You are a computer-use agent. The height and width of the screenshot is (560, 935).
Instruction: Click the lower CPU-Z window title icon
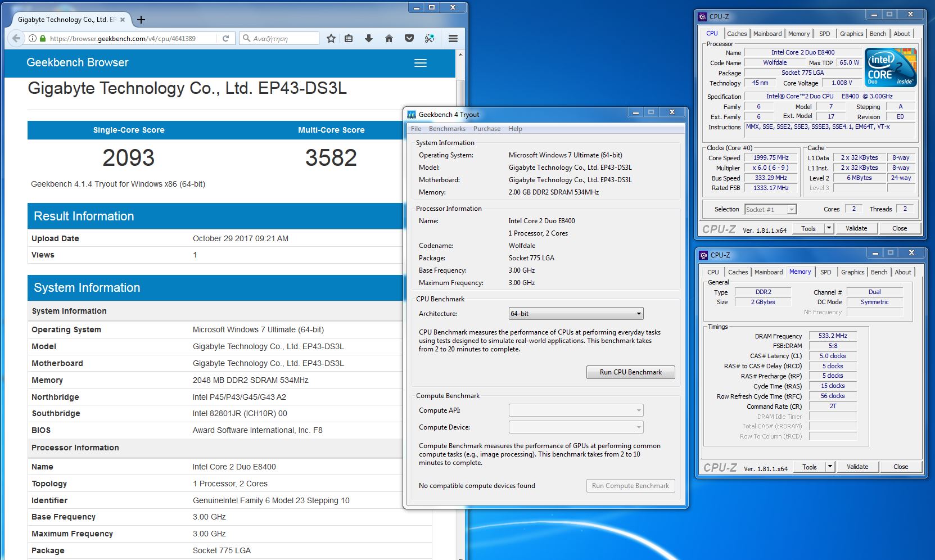click(x=703, y=255)
